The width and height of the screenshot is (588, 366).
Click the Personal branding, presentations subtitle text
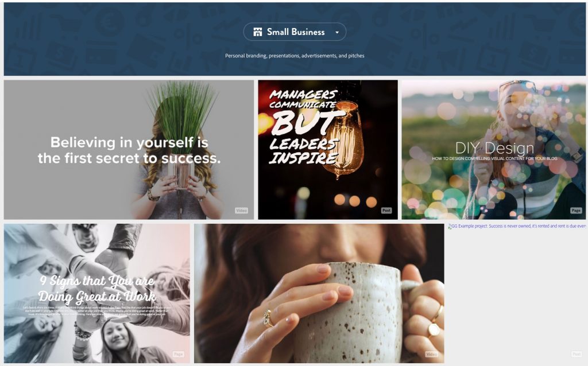[295, 56]
